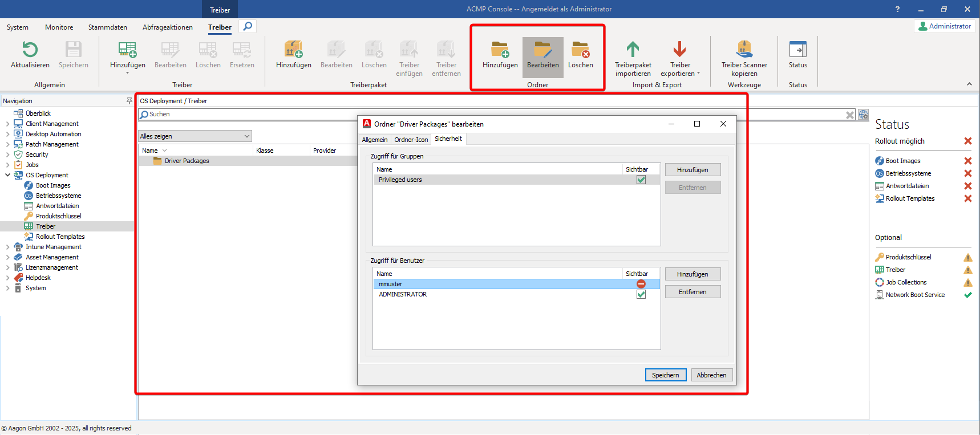Image resolution: width=980 pixels, height=435 pixels.
Task: Click Speichern button in dialog
Action: point(665,375)
